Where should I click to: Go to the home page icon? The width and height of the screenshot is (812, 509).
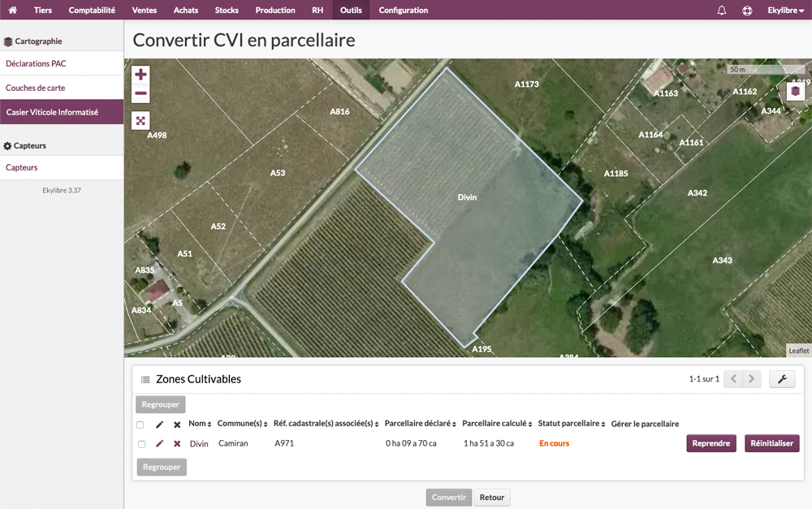12,10
